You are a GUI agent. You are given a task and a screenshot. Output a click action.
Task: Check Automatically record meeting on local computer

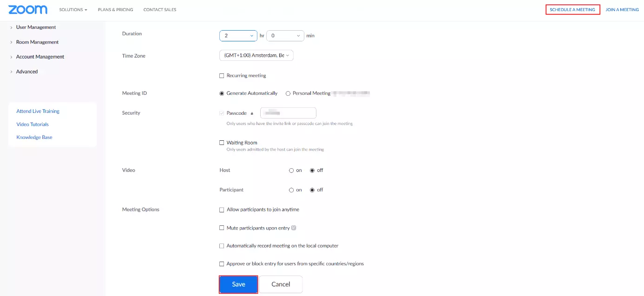222,246
